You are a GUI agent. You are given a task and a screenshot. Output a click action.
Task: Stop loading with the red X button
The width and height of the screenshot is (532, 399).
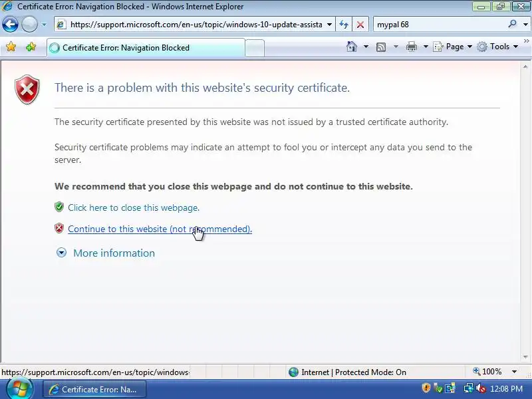coord(360,25)
